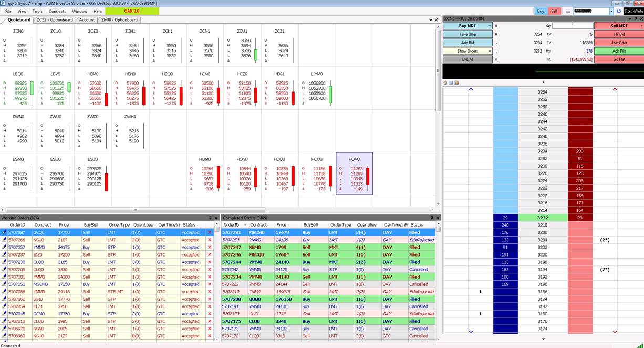
Task: Edit working order 5707266 with pencil icon
Action: click(x=4, y=240)
